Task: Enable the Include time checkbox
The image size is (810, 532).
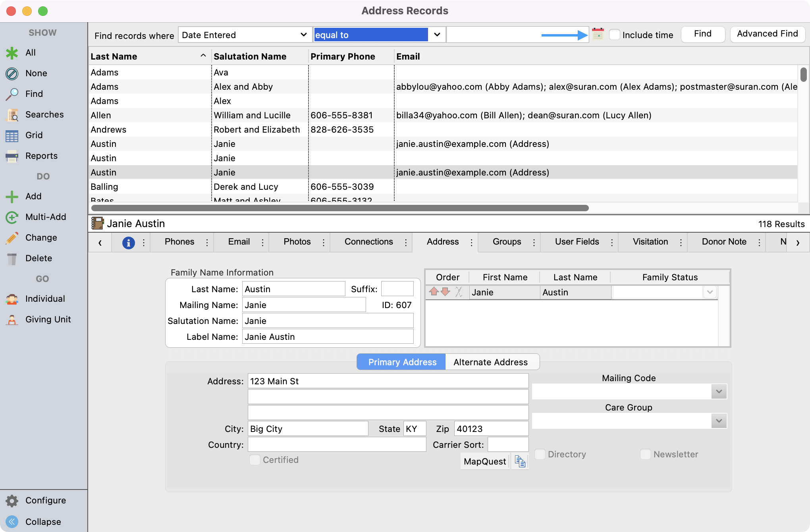Action: click(x=614, y=35)
